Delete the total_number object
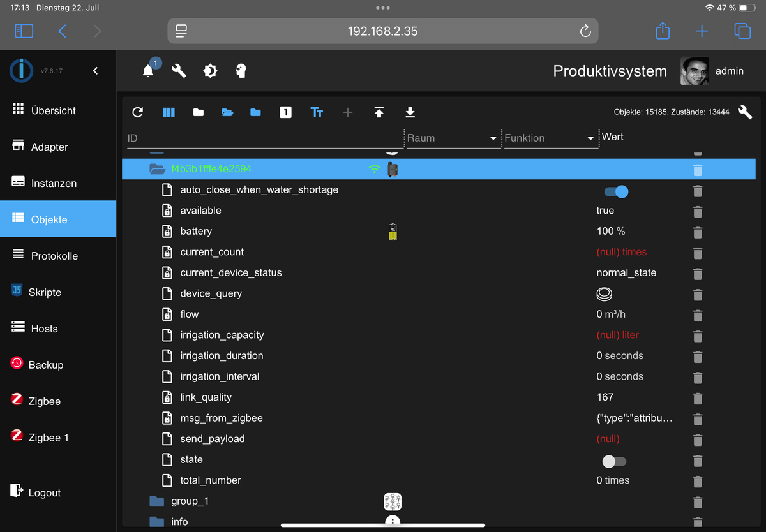 pyautogui.click(x=698, y=481)
